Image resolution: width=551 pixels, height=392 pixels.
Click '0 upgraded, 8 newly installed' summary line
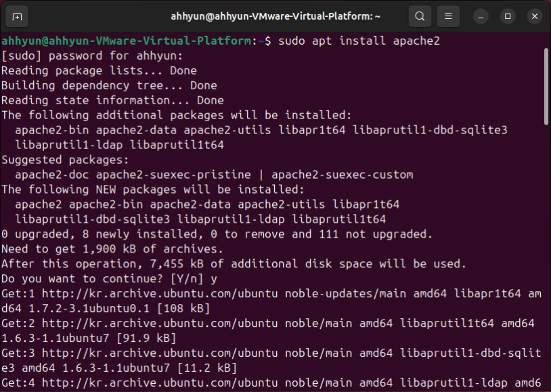point(217,234)
